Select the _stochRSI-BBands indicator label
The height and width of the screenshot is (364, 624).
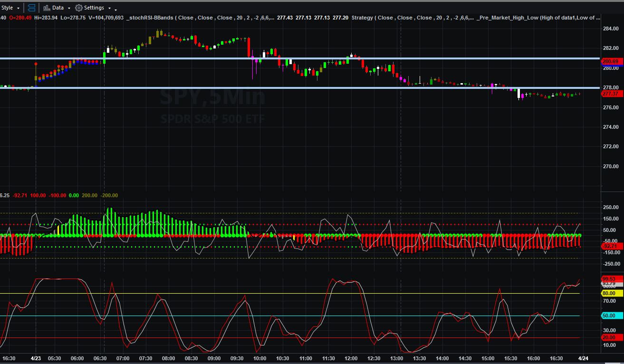(150, 18)
